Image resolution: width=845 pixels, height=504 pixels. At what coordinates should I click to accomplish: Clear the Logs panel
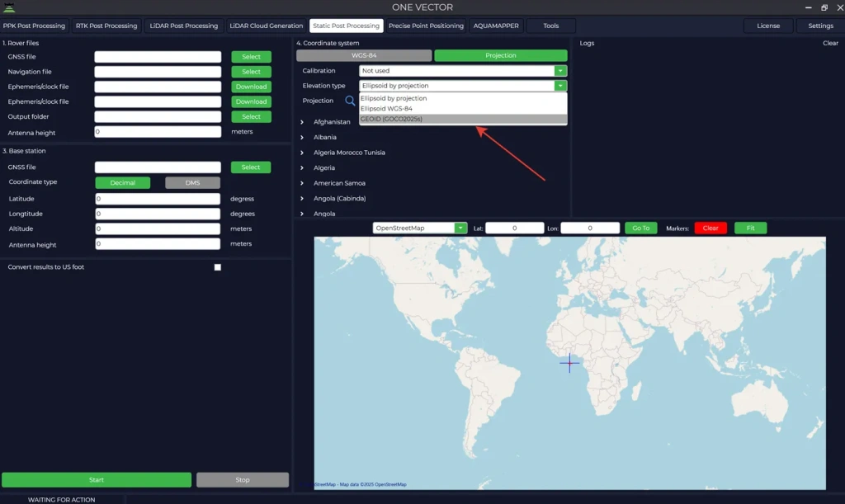coord(830,42)
